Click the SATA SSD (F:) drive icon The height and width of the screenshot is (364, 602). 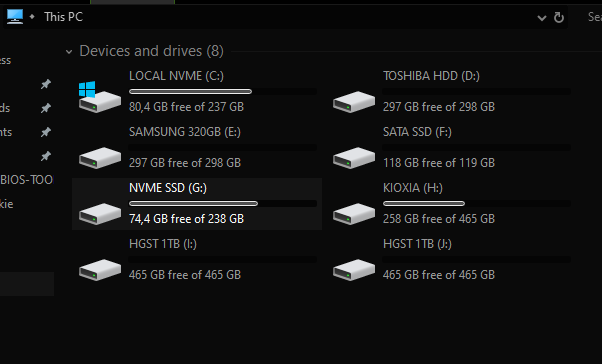coord(354,158)
